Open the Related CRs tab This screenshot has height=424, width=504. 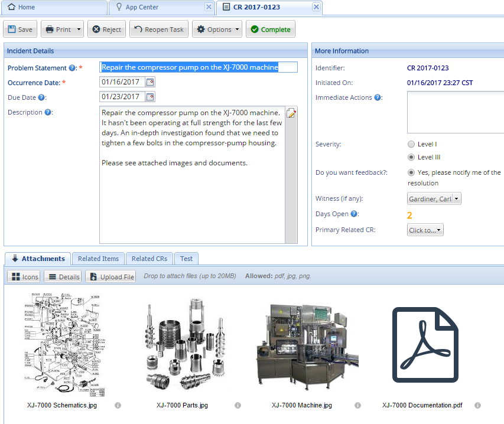pyautogui.click(x=149, y=259)
